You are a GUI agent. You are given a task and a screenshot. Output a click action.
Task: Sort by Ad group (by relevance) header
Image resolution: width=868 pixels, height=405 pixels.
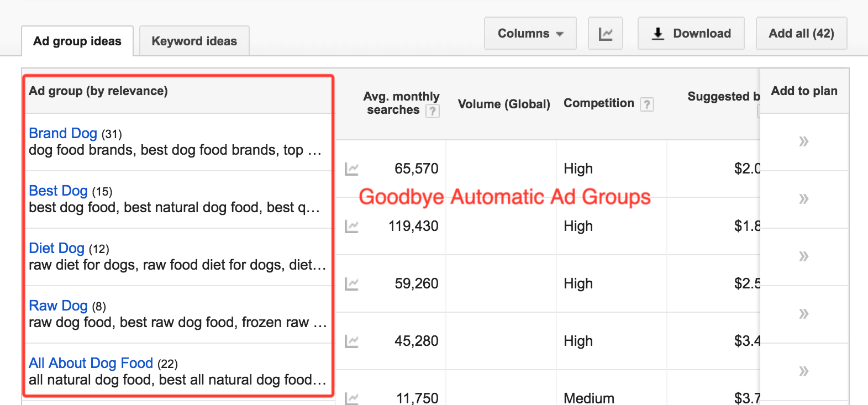coord(98,91)
